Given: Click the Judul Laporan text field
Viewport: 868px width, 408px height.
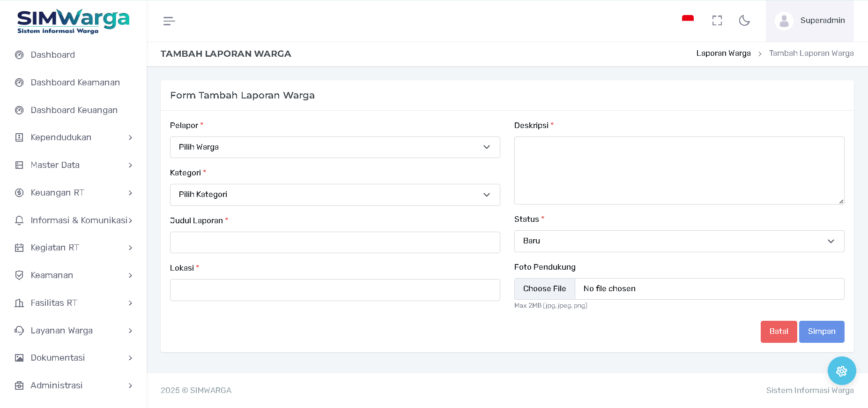Looking at the screenshot, I should click(x=334, y=242).
